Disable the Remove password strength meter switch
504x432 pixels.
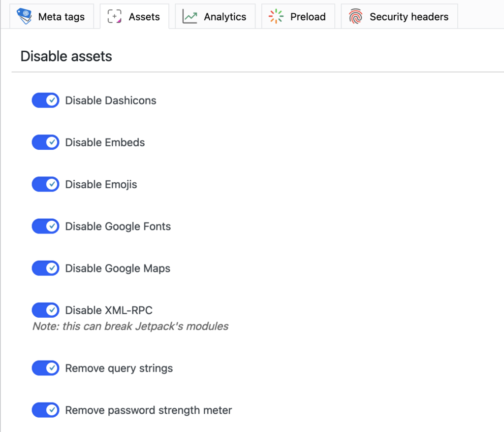45,410
